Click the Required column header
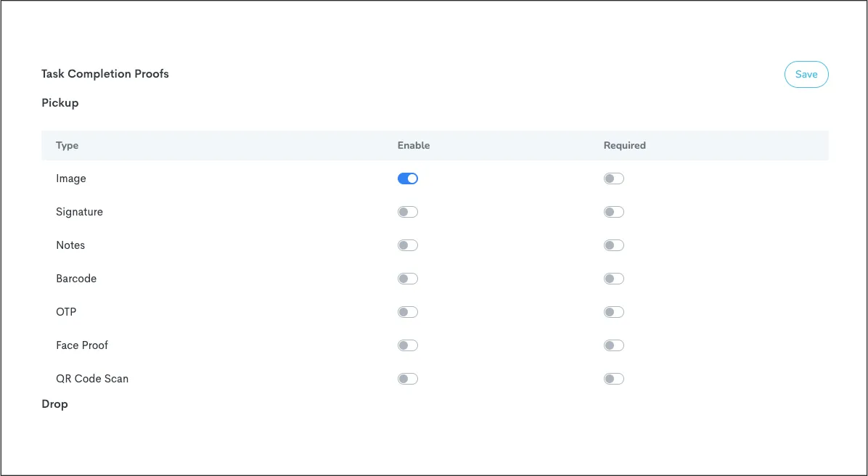 click(624, 145)
